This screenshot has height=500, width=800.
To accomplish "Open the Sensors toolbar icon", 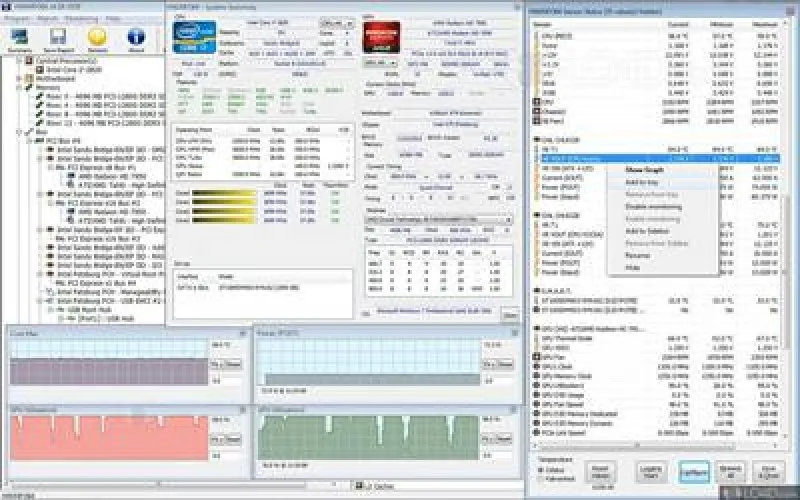I will (97, 38).
